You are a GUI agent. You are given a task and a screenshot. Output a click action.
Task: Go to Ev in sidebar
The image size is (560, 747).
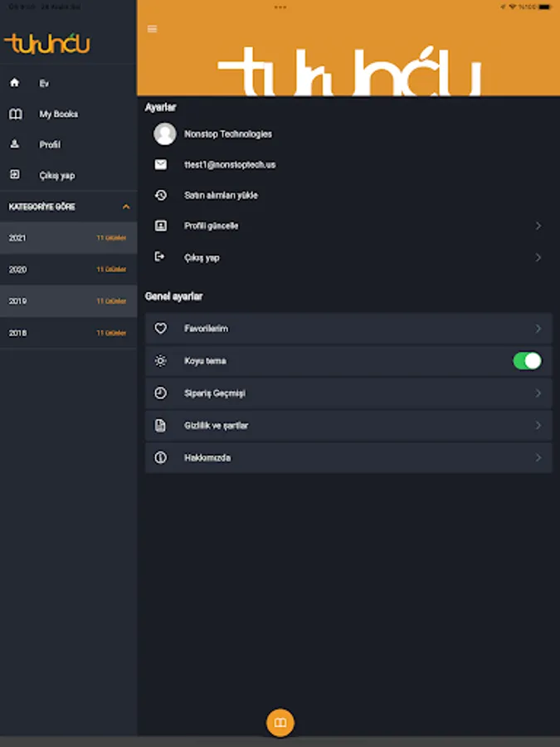tap(44, 84)
